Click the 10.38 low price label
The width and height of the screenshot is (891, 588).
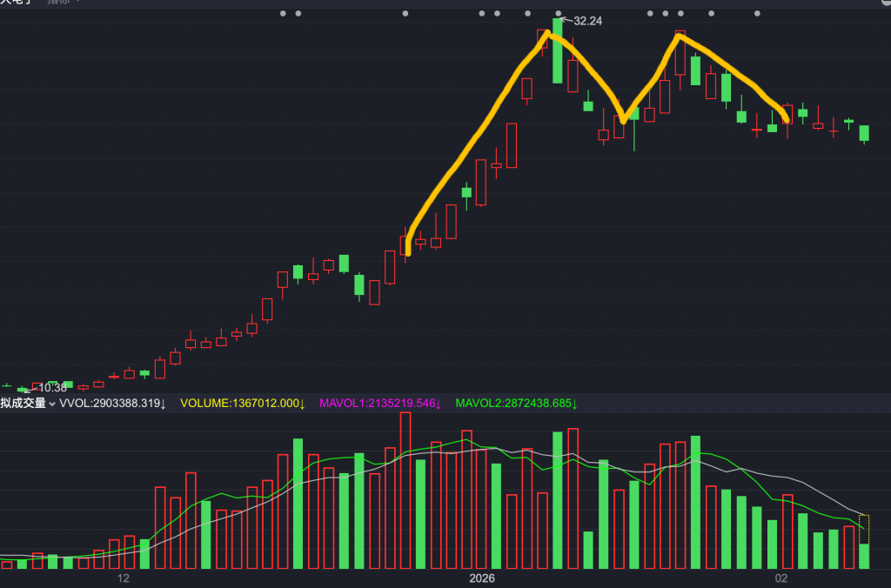point(52,388)
